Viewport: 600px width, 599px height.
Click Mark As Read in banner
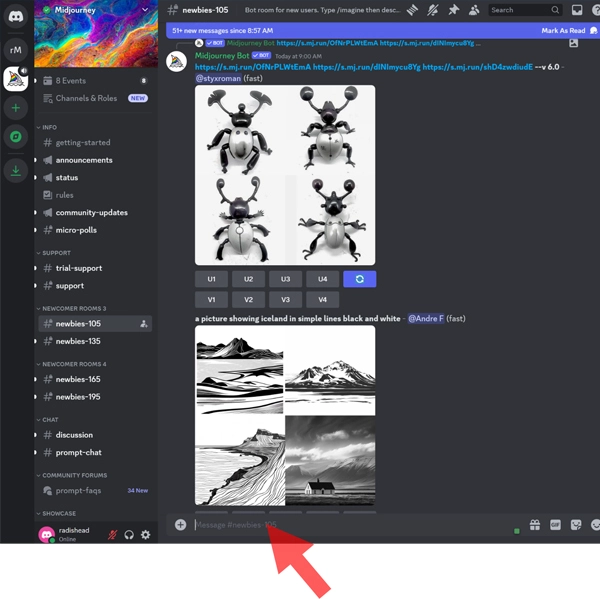(x=563, y=31)
